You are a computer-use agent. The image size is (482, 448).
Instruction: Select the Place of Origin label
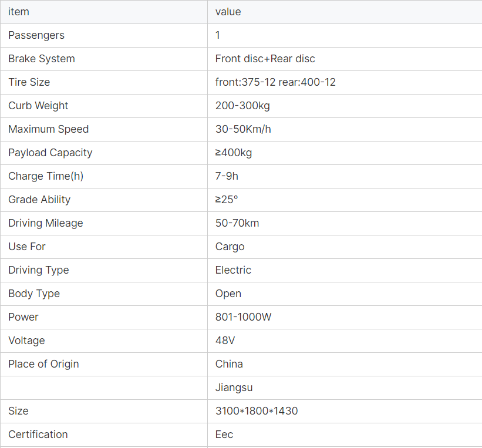[43, 364]
